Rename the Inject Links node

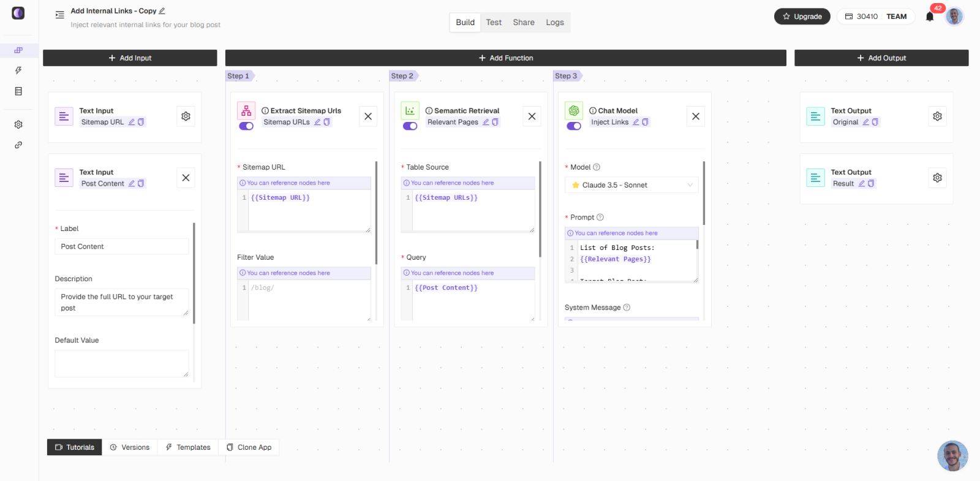click(x=636, y=122)
